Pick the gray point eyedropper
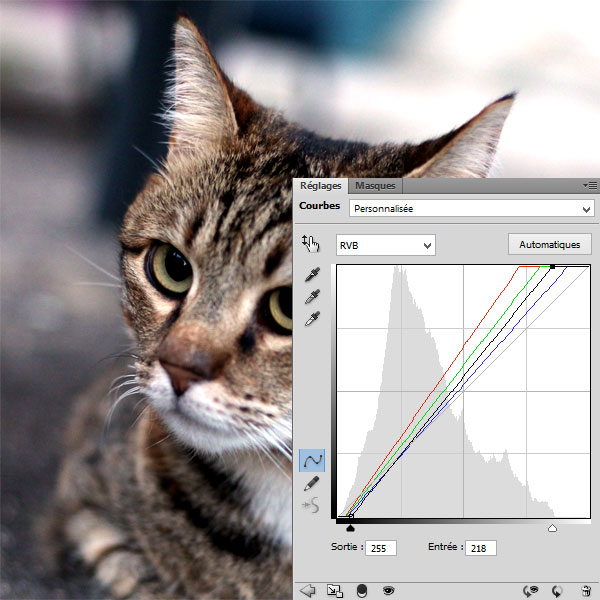This screenshot has height=600, width=600. (x=312, y=297)
